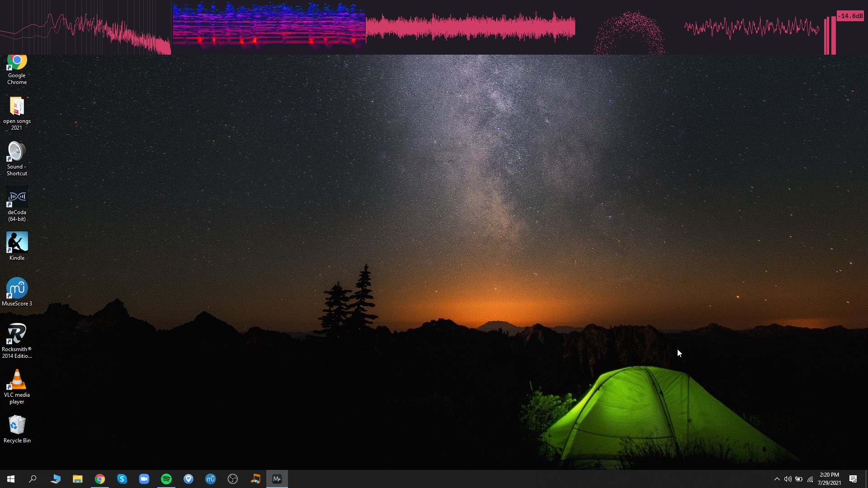This screenshot has width=868, height=488.
Task: Check battery status in system tray
Action: pos(799,479)
